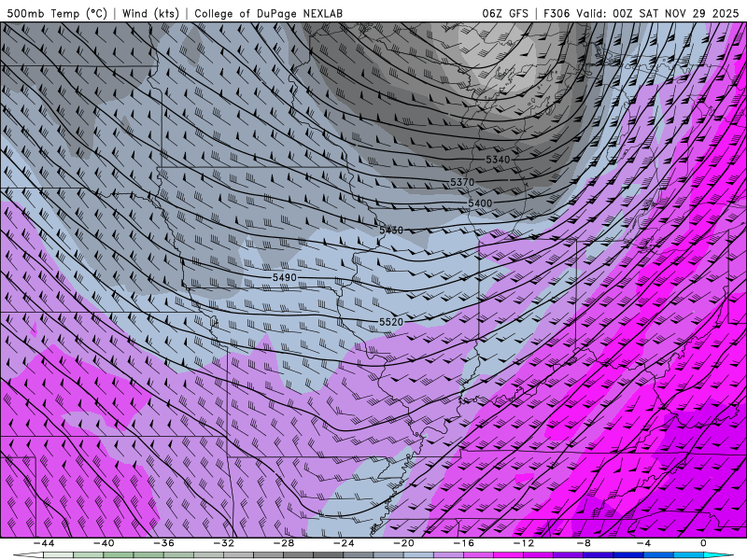Click the 5340 height contour label
This screenshot has width=747, height=560.
pyautogui.click(x=498, y=160)
